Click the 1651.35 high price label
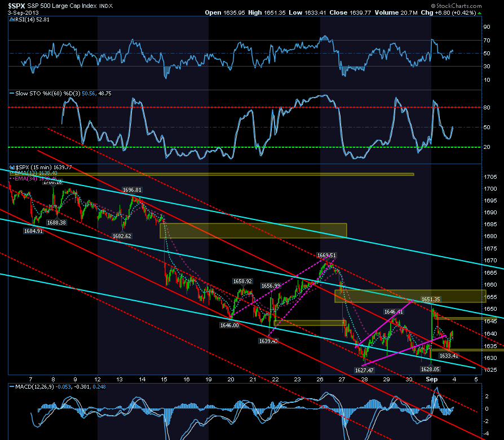The height and width of the screenshot is (440, 504). (x=431, y=300)
